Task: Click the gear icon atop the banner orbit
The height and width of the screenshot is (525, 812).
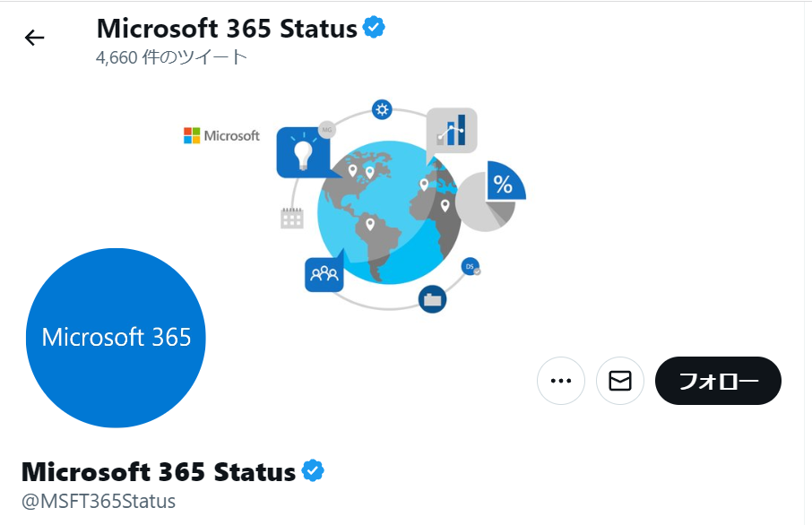Action: click(x=382, y=110)
